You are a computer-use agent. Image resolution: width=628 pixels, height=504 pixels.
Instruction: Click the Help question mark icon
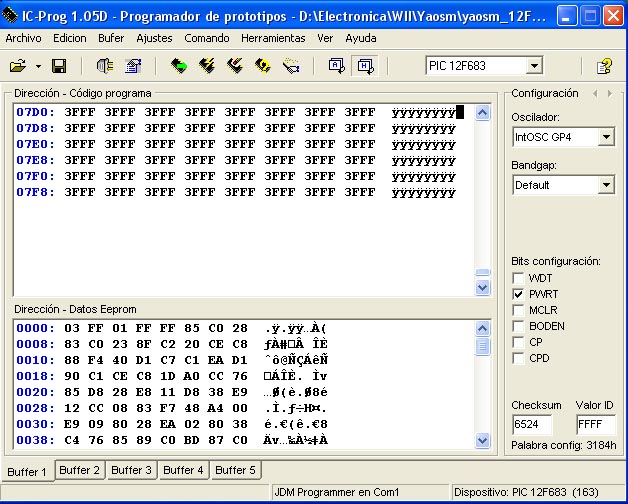(x=604, y=66)
